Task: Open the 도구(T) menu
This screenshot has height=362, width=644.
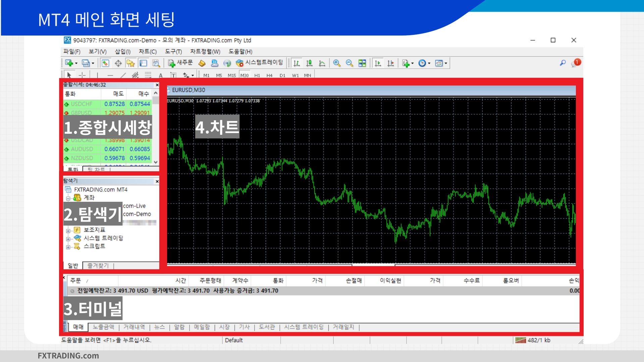Action: point(173,52)
